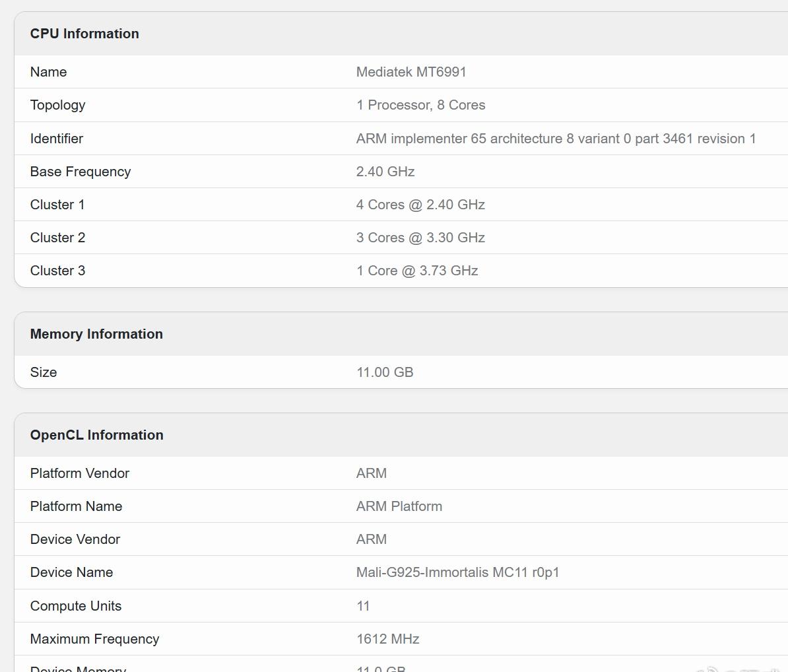Viewport: 788px width, 672px height.
Task: Click the Identifier label
Action: pos(56,138)
